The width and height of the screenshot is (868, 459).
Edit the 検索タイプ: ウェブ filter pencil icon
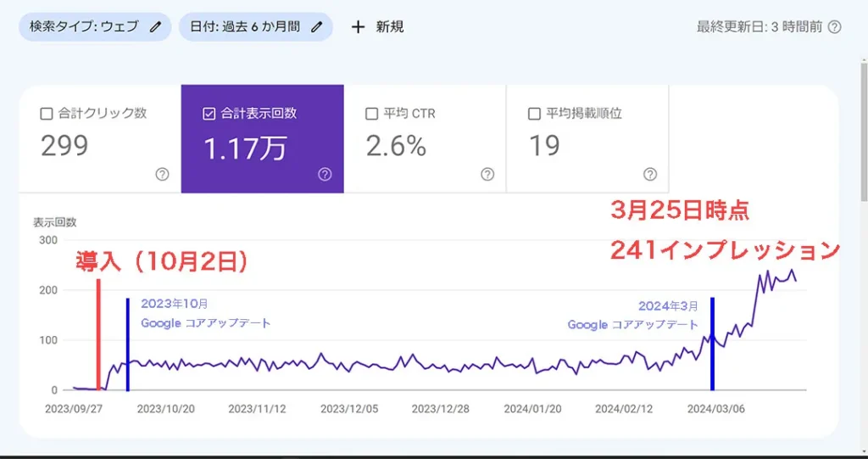(156, 27)
